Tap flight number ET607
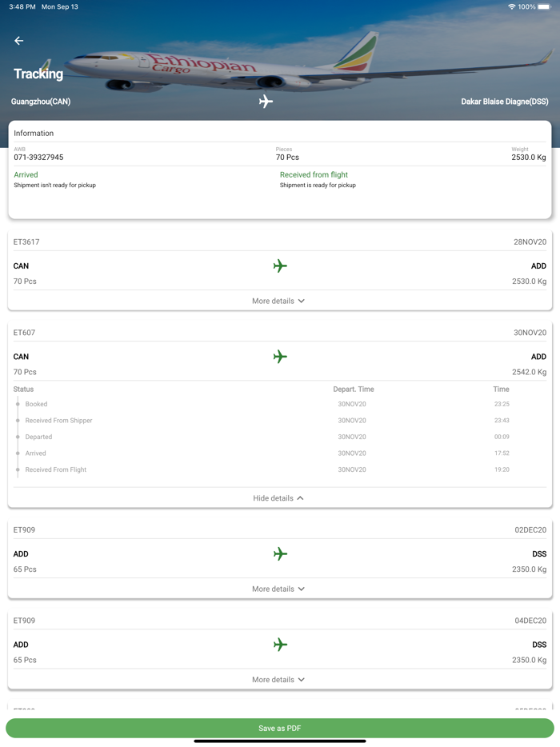560x747 pixels. click(24, 333)
